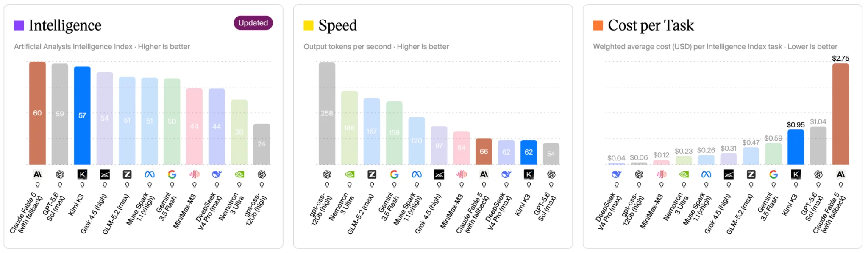Click the Claude Fable 5 bar showing 60

tap(37, 113)
